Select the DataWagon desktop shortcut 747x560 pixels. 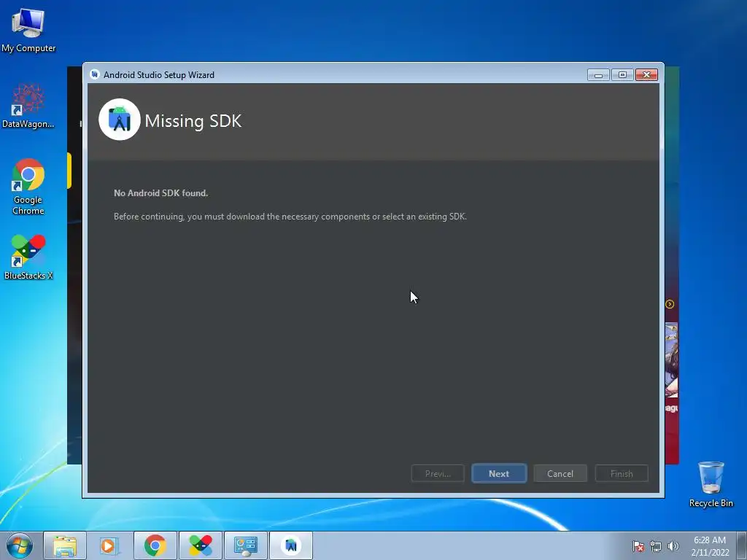pos(28,106)
